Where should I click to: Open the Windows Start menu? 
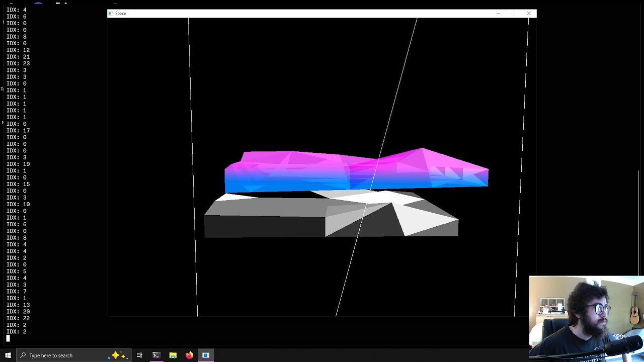tap(8, 355)
